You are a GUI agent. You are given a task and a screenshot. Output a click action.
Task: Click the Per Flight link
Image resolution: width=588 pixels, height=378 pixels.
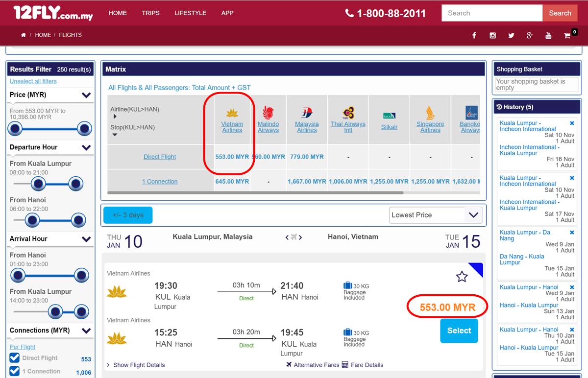point(23,347)
